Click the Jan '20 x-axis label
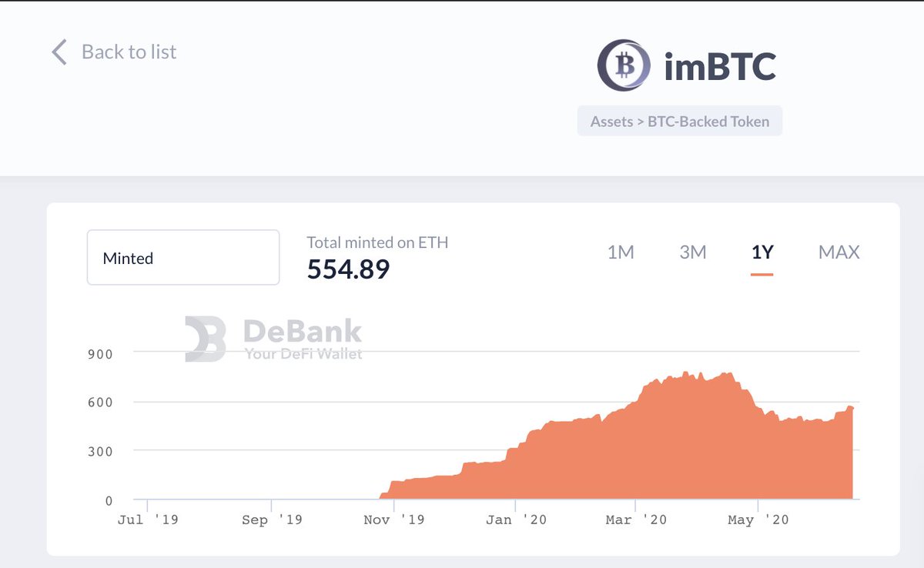Screen dimensions: 924x568 click(516, 520)
